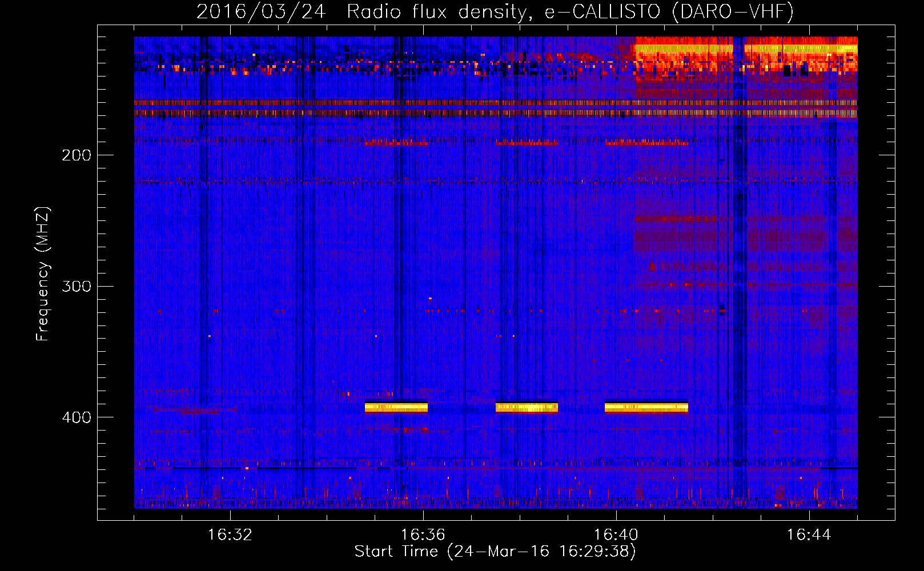Click the plot title '2016/03/24 Radio flux density, e-CALLISTO (DARO-VHF)'
924x571 pixels.
[495, 11]
